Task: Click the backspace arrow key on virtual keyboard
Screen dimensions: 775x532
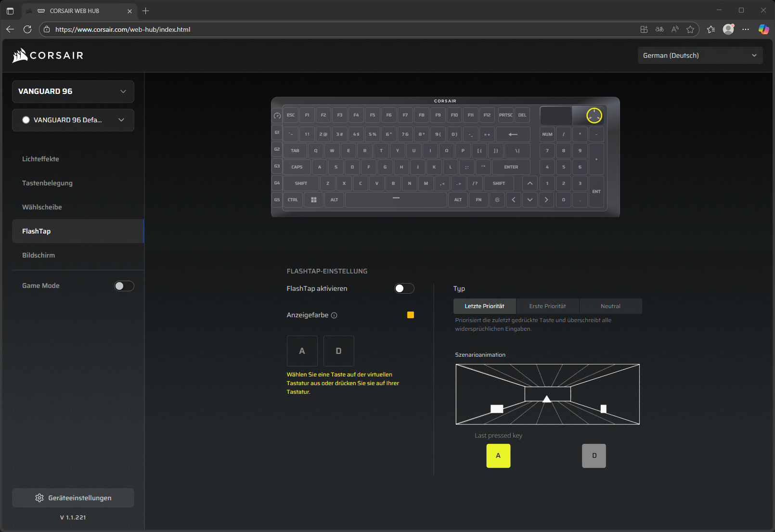Action: coord(513,134)
